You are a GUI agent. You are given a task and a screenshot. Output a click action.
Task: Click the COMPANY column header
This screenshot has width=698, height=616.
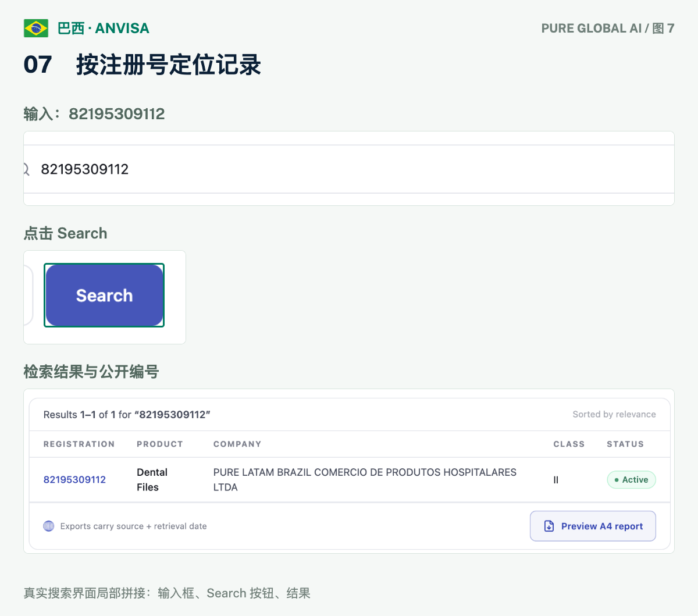tap(237, 444)
